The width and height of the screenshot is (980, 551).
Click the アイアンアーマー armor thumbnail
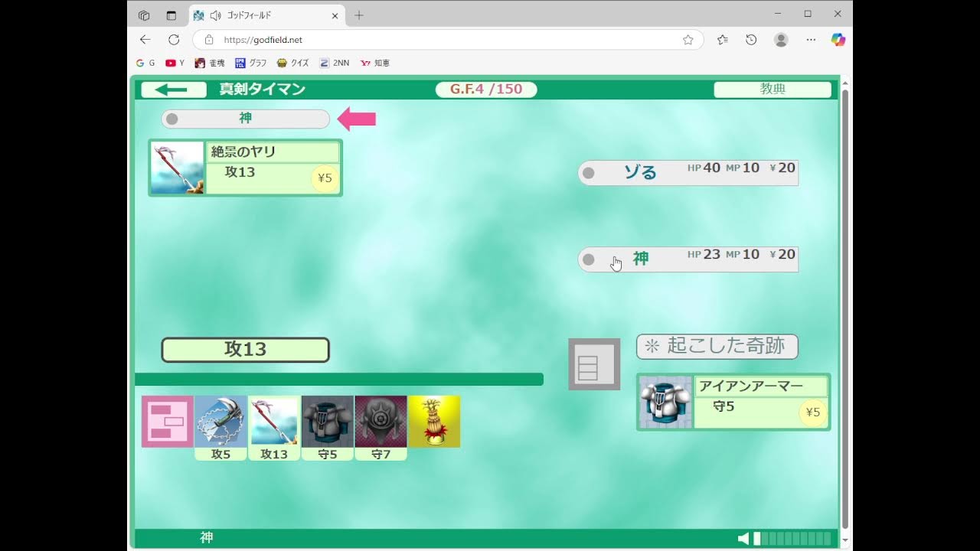[x=665, y=403]
